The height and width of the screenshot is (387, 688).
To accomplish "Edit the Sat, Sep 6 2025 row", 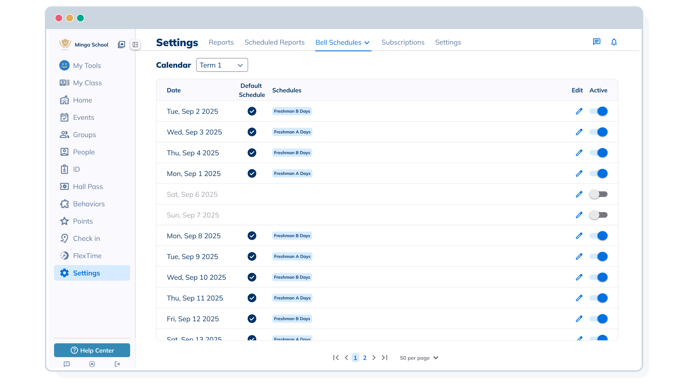I will (x=579, y=194).
